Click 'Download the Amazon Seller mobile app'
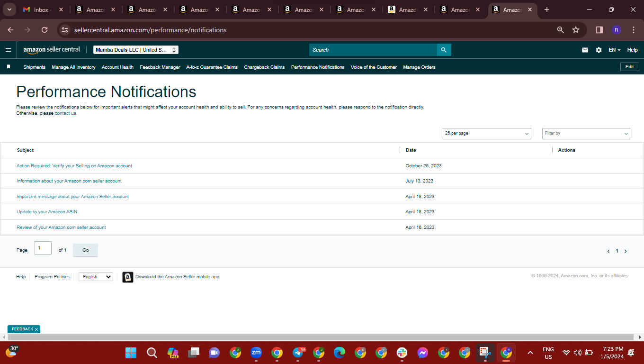 [177, 277]
